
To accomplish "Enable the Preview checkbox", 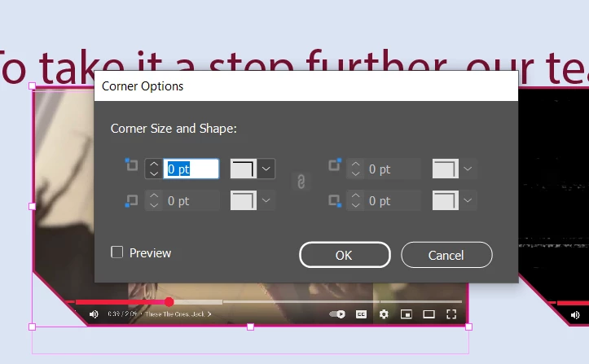I will point(116,252).
